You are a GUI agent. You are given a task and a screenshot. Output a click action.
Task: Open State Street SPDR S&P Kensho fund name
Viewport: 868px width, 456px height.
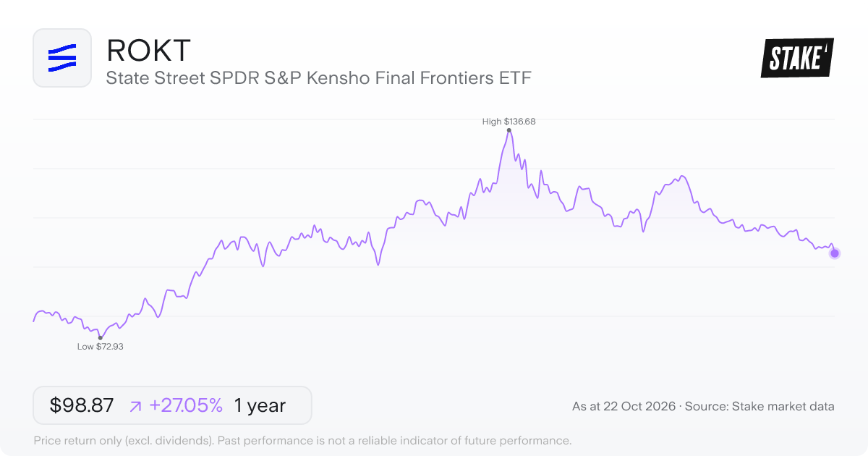click(319, 77)
